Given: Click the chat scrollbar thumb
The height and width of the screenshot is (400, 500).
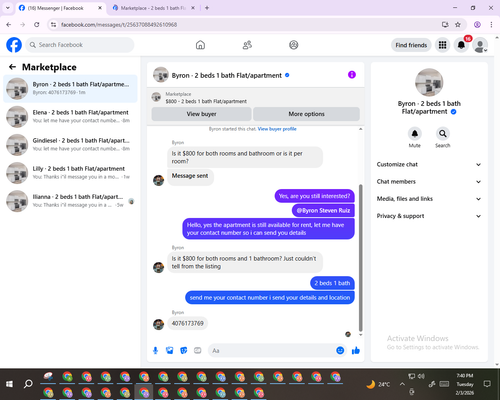Looking at the screenshot, I should [361, 257].
